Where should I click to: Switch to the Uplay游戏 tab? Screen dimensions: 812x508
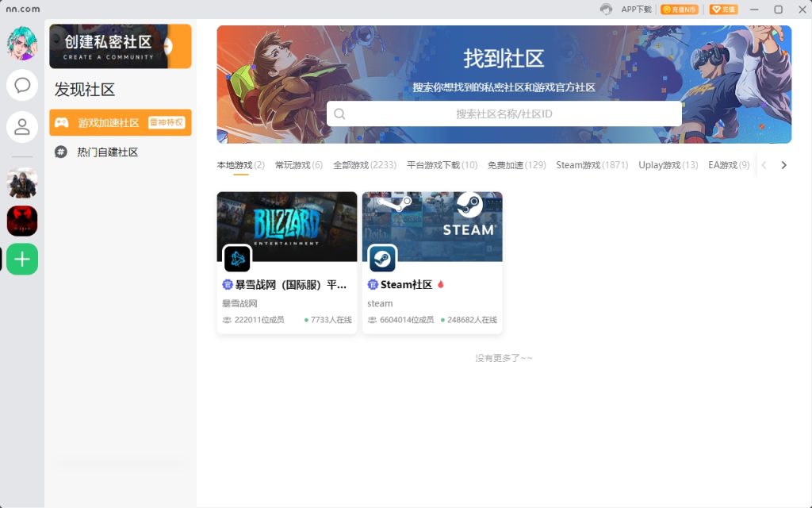(668, 165)
